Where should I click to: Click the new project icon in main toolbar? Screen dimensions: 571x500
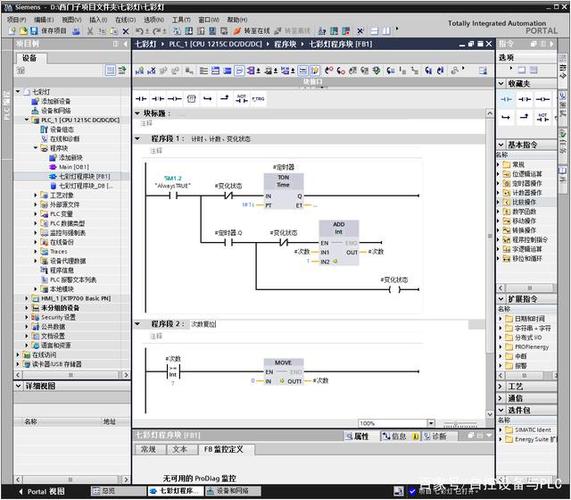(12, 31)
